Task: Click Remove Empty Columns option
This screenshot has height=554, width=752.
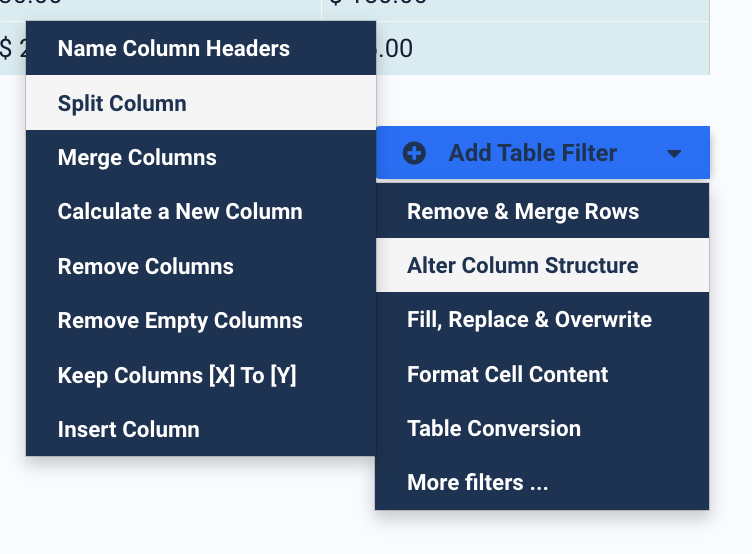Action: pyautogui.click(x=201, y=320)
